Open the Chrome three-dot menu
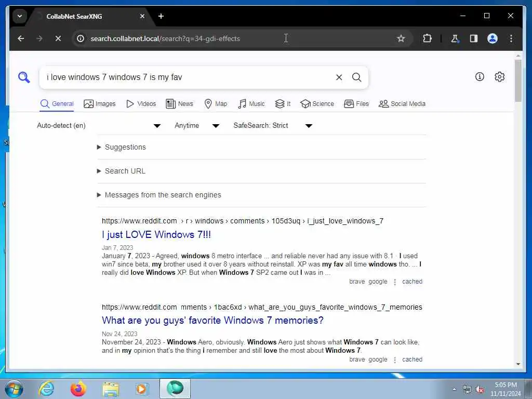 click(x=511, y=38)
